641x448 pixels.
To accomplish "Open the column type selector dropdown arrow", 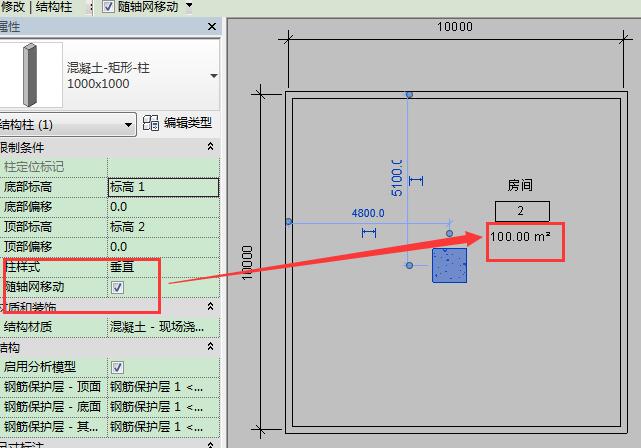I will point(214,76).
